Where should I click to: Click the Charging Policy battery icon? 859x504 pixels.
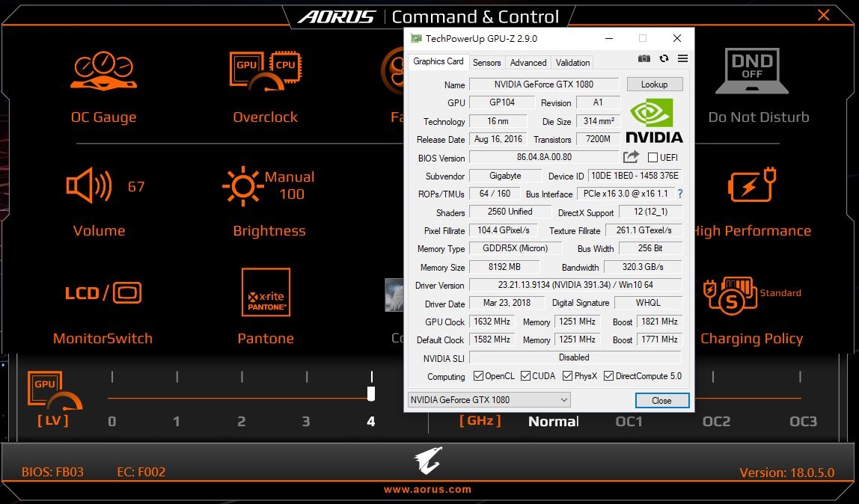(730, 295)
